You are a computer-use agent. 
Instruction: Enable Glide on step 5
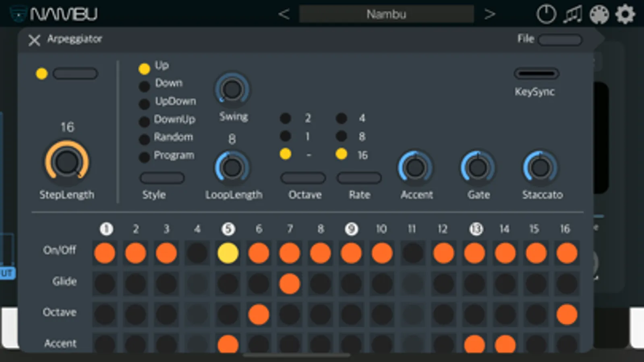228,284
